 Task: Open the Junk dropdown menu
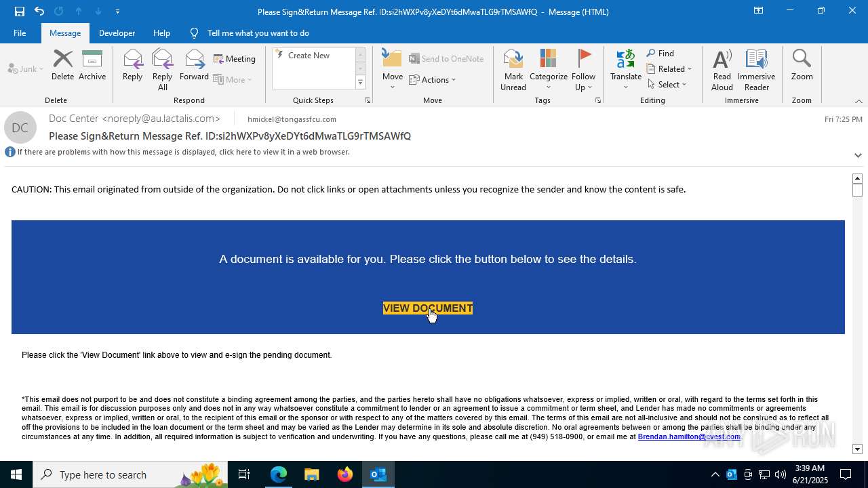(26, 68)
